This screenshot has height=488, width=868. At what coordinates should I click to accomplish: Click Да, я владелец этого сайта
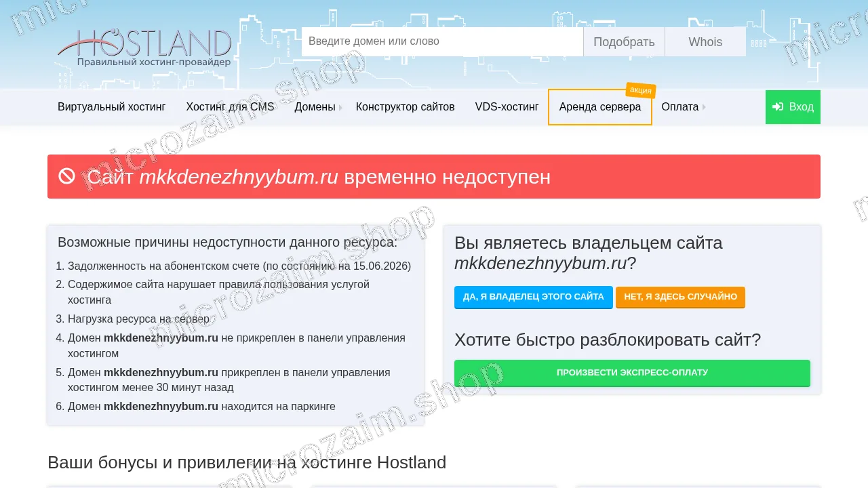coord(534,297)
